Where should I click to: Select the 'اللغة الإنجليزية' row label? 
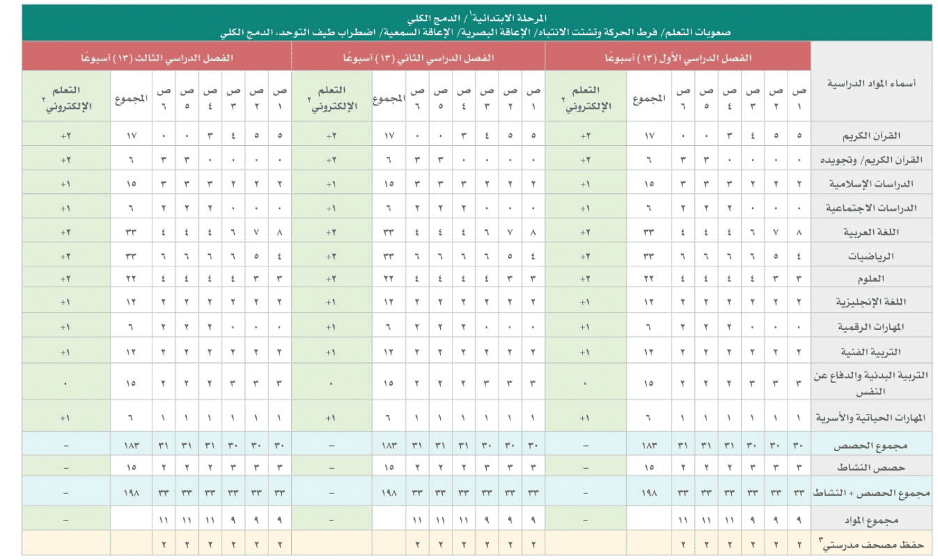pyautogui.click(x=871, y=302)
